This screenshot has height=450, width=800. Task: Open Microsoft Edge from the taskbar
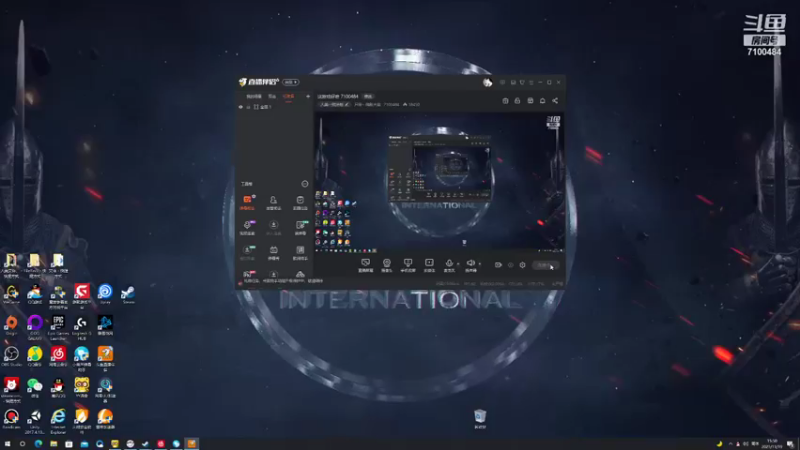pyautogui.click(x=38, y=444)
